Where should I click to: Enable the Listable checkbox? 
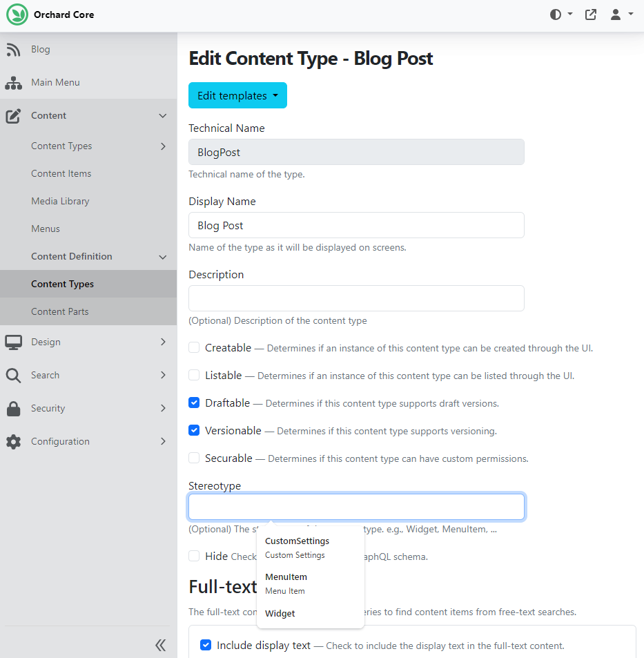(x=194, y=375)
